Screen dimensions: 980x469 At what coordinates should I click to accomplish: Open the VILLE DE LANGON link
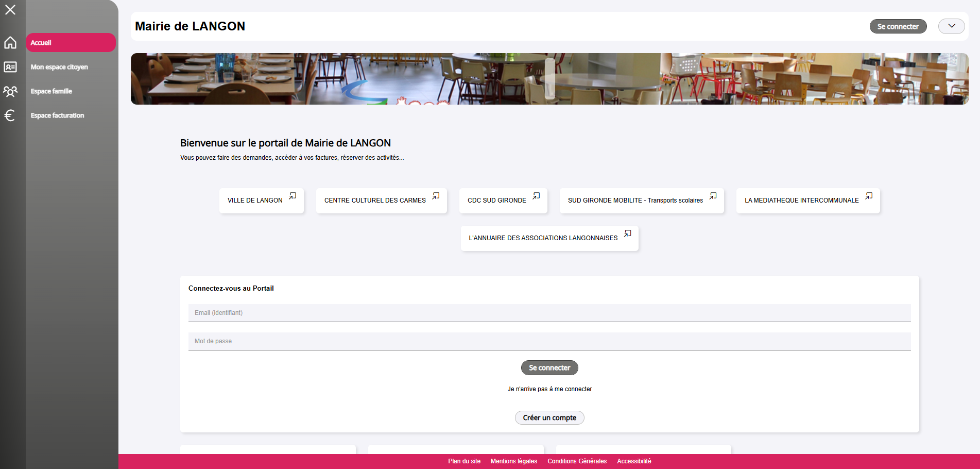coord(262,200)
